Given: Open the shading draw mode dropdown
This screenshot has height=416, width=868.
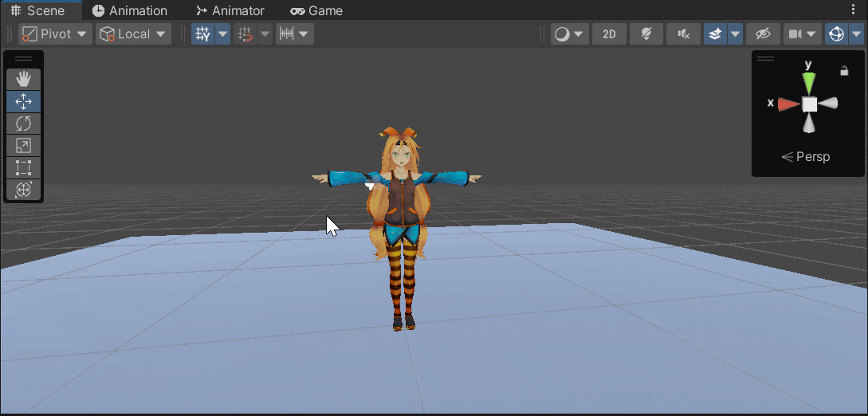Looking at the screenshot, I should pyautogui.click(x=570, y=33).
